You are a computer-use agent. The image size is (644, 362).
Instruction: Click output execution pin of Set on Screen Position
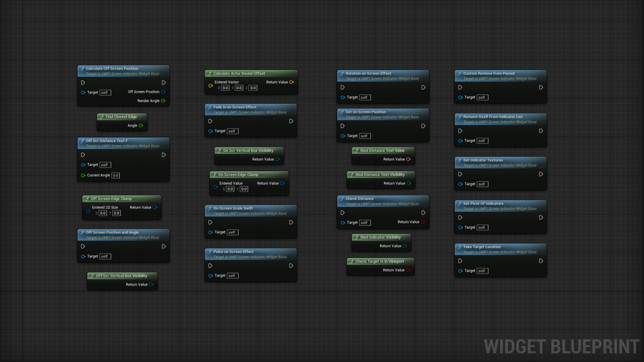(x=423, y=126)
